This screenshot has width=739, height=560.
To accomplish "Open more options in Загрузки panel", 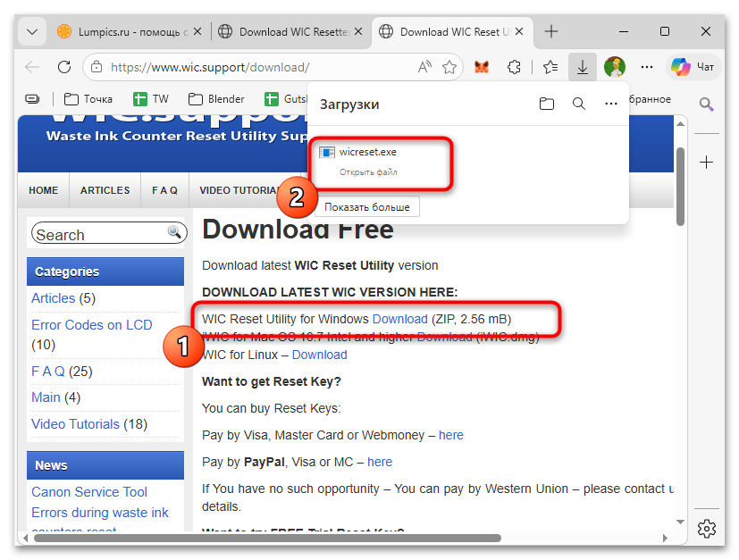I will click(611, 104).
